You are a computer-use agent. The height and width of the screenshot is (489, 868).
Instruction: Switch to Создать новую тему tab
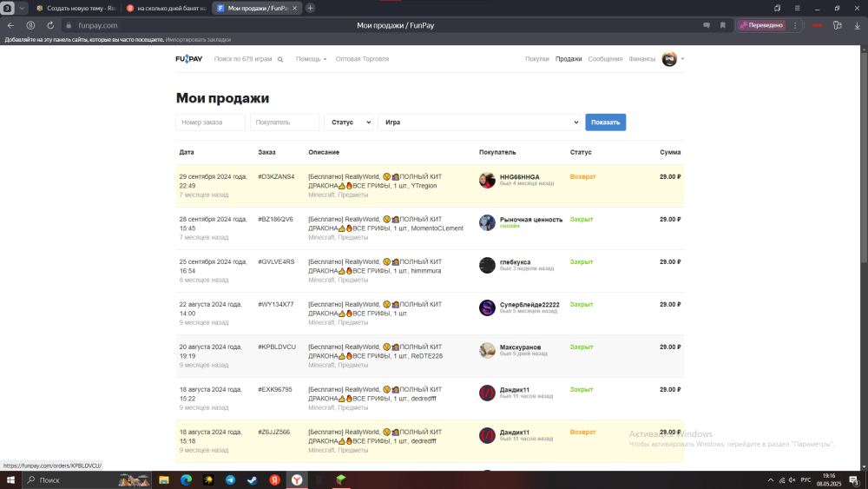coord(76,9)
